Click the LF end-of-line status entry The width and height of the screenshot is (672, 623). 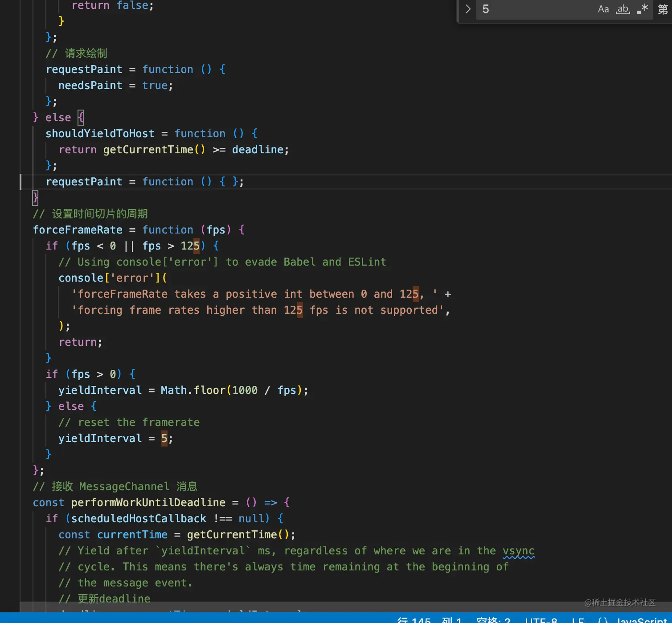(578, 620)
